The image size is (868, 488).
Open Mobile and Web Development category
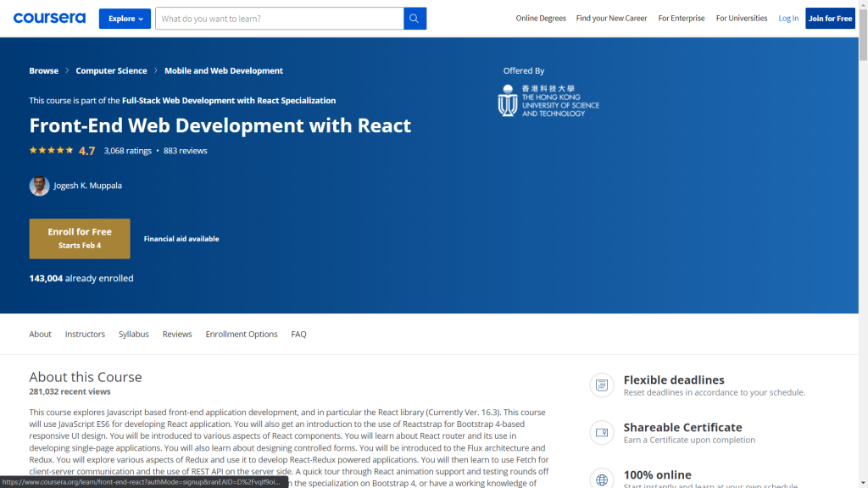pyautogui.click(x=224, y=70)
